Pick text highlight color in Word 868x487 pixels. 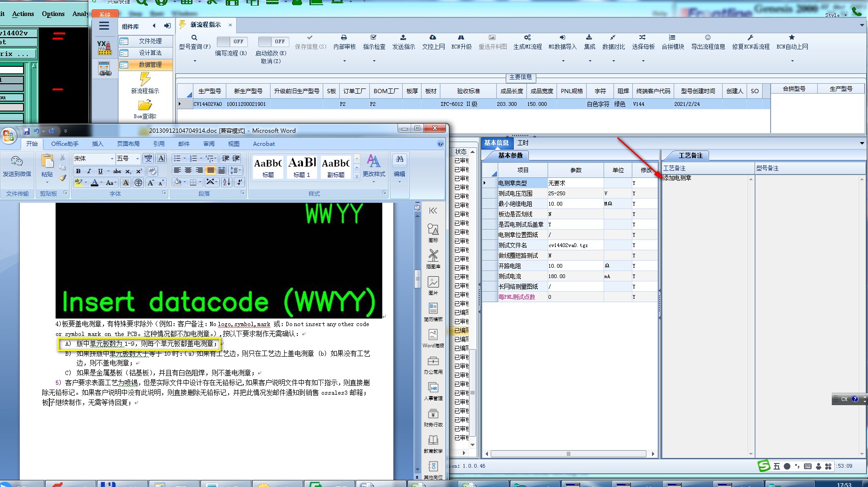78,183
